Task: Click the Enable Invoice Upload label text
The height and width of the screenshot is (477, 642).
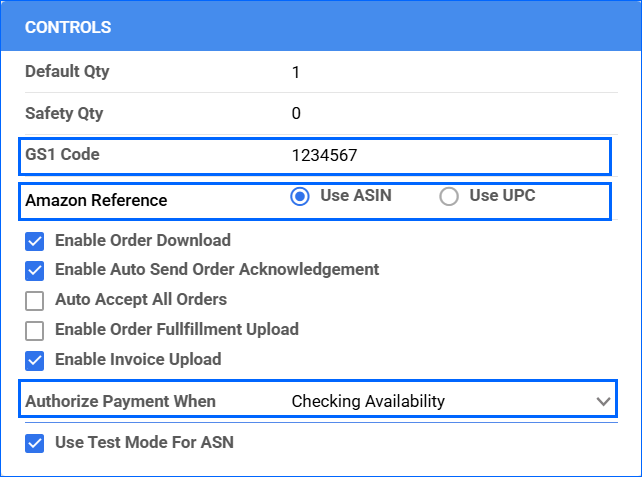Action: [x=138, y=360]
